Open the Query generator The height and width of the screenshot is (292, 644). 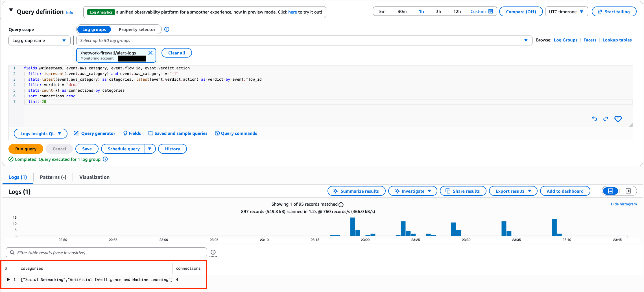point(95,133)
